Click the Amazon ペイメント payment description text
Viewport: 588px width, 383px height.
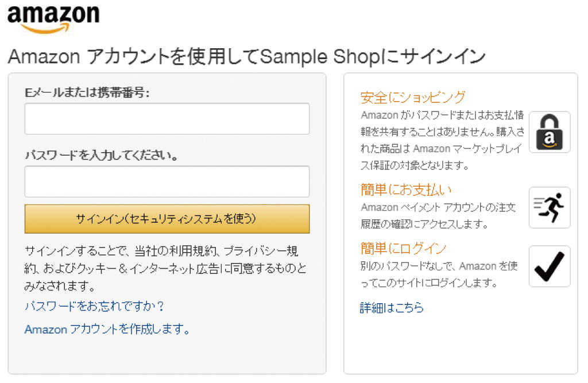click(438, 215)
